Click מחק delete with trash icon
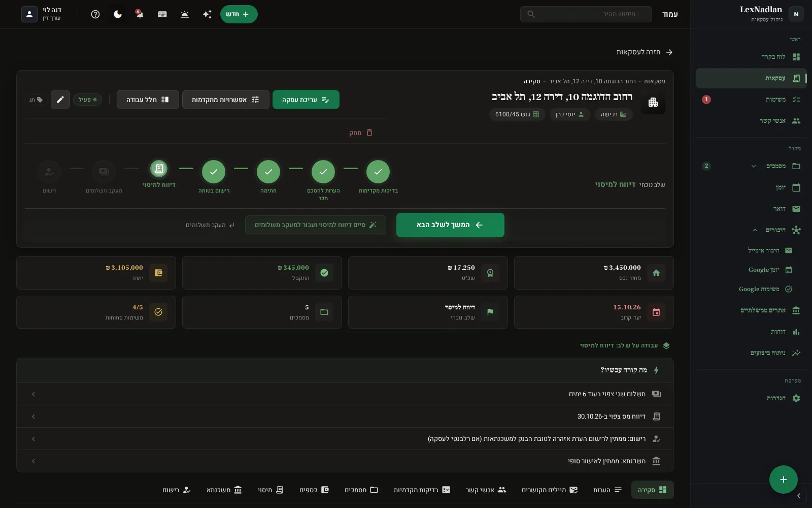Viewport: 812px width, 508px height. (361, 133)
